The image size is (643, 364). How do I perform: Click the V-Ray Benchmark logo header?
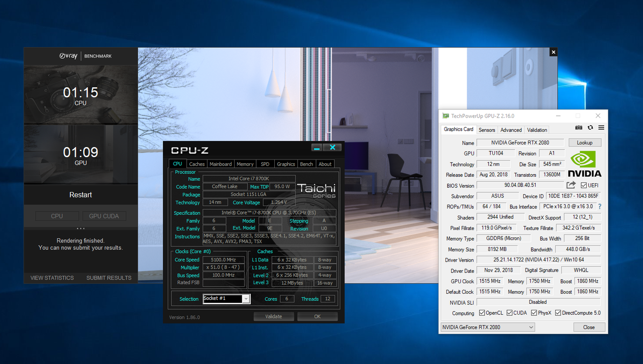coord(85,56)
